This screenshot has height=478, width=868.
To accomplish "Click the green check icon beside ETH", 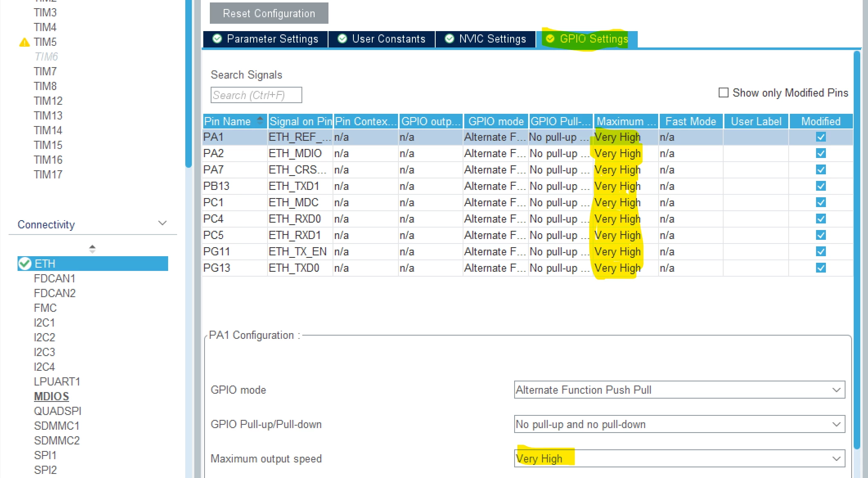I will [25, 264].
